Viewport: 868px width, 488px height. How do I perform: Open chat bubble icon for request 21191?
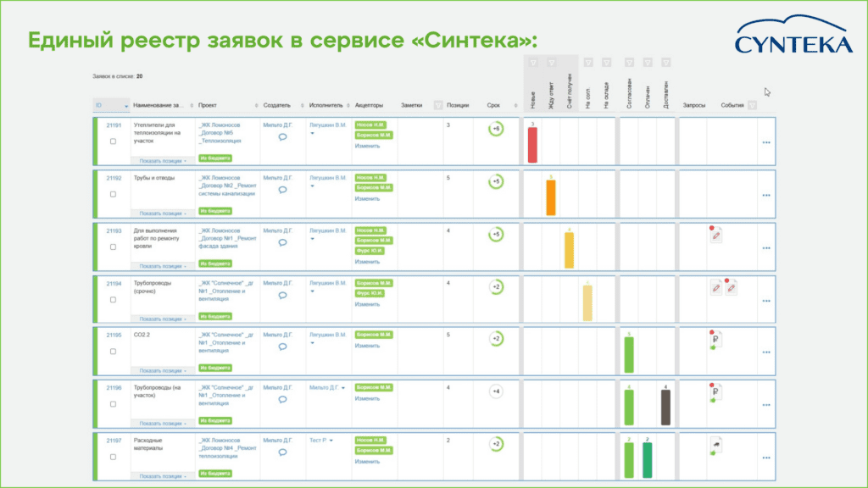click(282, 137)
